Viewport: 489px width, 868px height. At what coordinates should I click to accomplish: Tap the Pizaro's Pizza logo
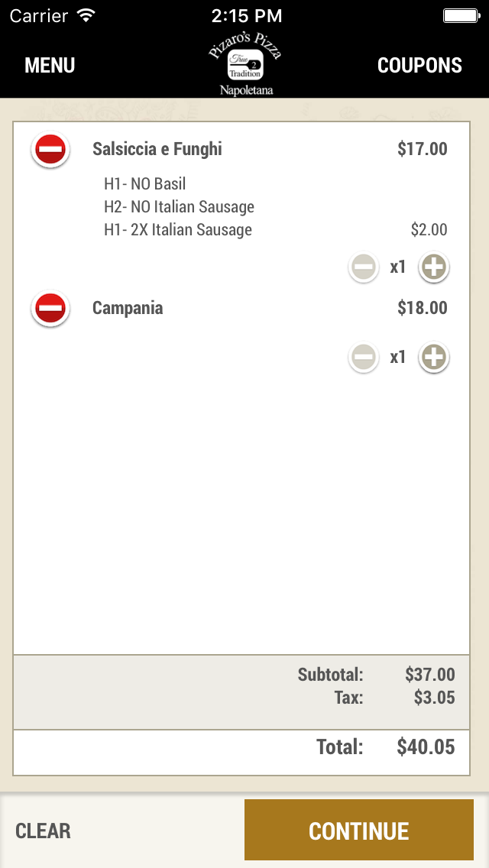tap(244, 61)
